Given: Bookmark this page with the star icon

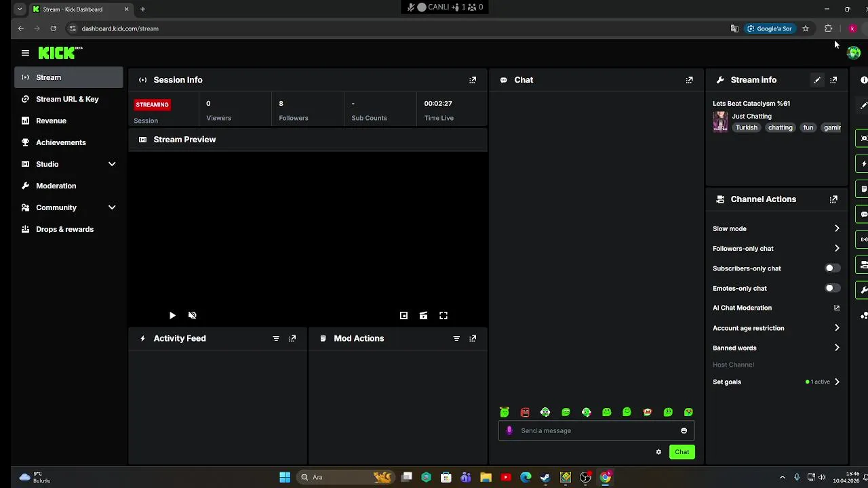Looking at the screenshot, I should pos(806,28).
